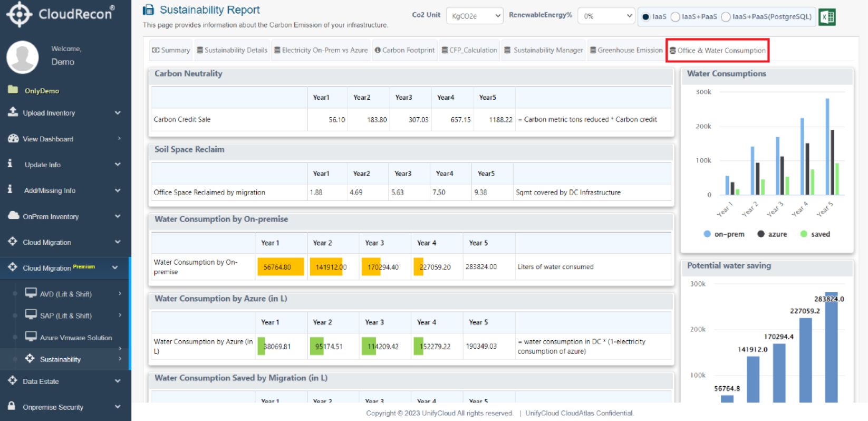Click the Onpremise Security lock icon
This screenshot has height=421, width=868.
[x=12, y=406]
